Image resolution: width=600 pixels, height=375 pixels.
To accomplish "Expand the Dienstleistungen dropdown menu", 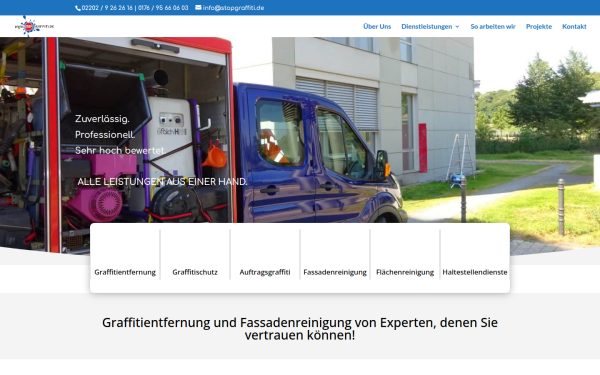I will point(430,26).
